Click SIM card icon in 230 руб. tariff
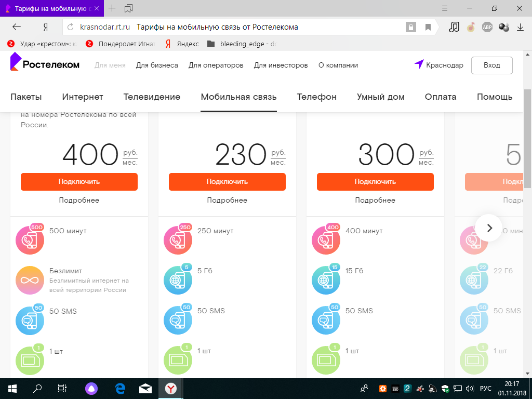Image resolution: width=532 pixels, height=399 pixels. coord(178,360)
